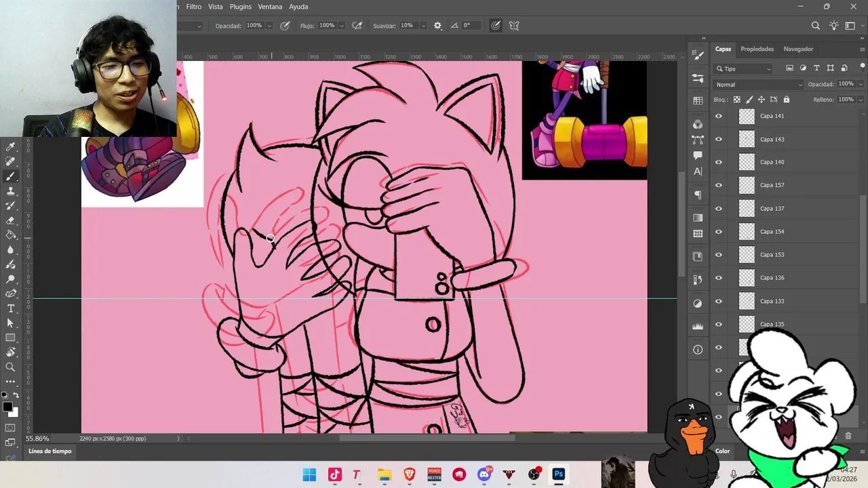
Task: Hide layer Capa 137
Action: (719, 209)
